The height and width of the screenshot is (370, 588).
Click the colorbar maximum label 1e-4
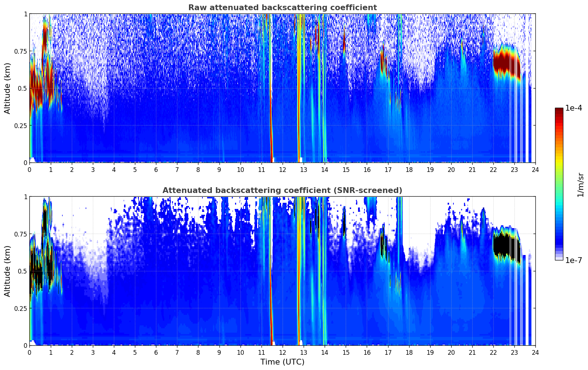(x=573, y=108)
